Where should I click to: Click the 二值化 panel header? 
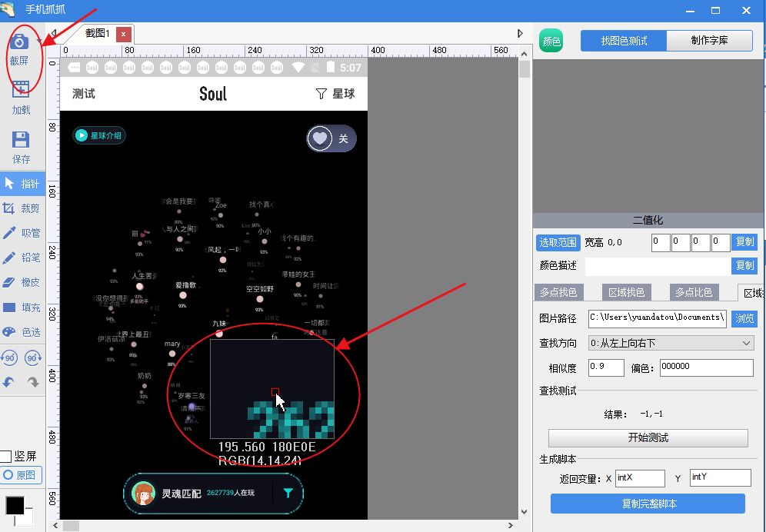coord(648,221)
